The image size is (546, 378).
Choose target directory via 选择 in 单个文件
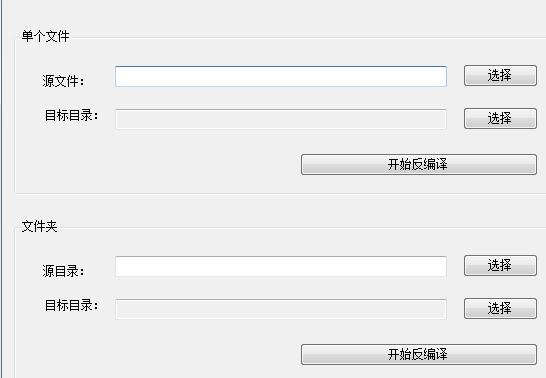click(500, 118)
